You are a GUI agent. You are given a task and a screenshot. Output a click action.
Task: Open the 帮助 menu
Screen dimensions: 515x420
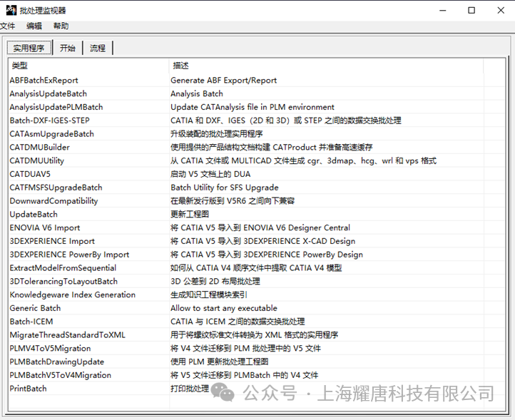(x=61, y=26)
